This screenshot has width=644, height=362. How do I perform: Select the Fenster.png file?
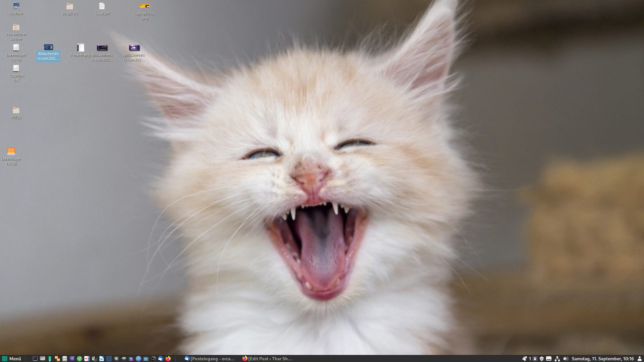pos(80,51)
